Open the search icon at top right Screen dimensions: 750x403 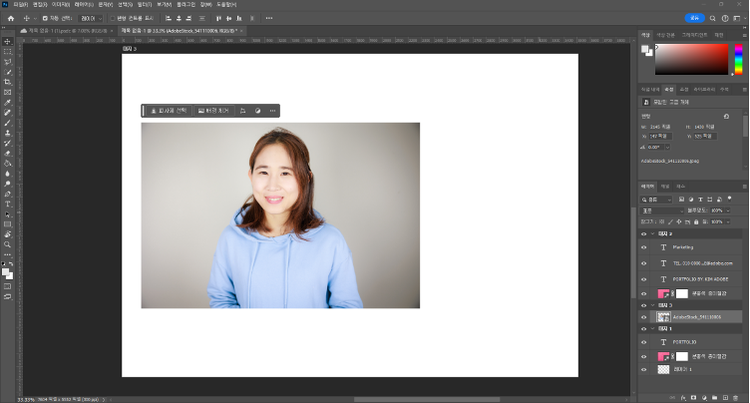pos(713,18)
